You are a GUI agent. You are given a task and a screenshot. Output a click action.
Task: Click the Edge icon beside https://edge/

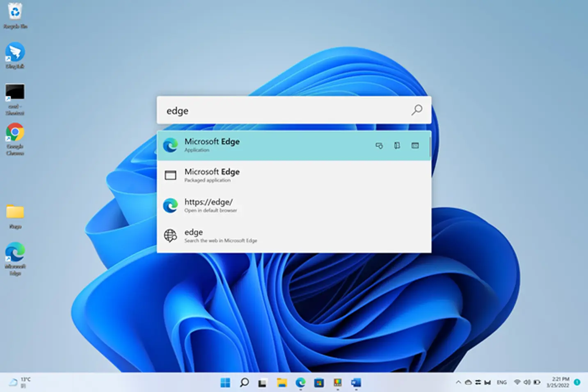[x=171, y=205]
